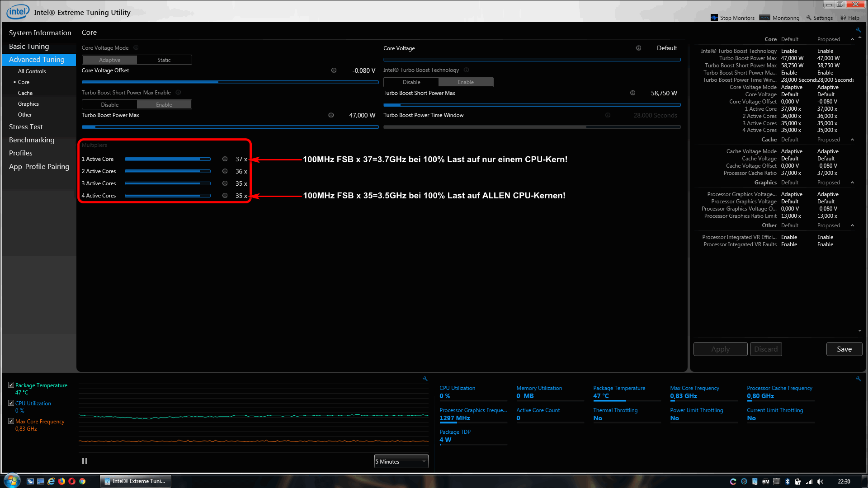The image size is (868, 488).
Task: Click wrench icon above the monitoring graph
Action: click(x=425, y=379)
